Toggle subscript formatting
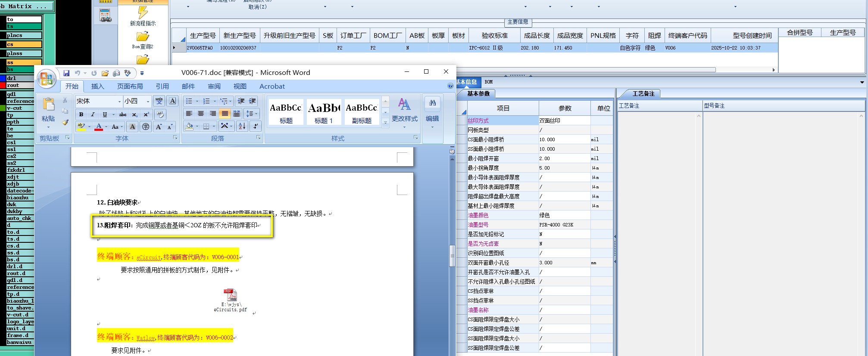 click(x=134, y=114)
